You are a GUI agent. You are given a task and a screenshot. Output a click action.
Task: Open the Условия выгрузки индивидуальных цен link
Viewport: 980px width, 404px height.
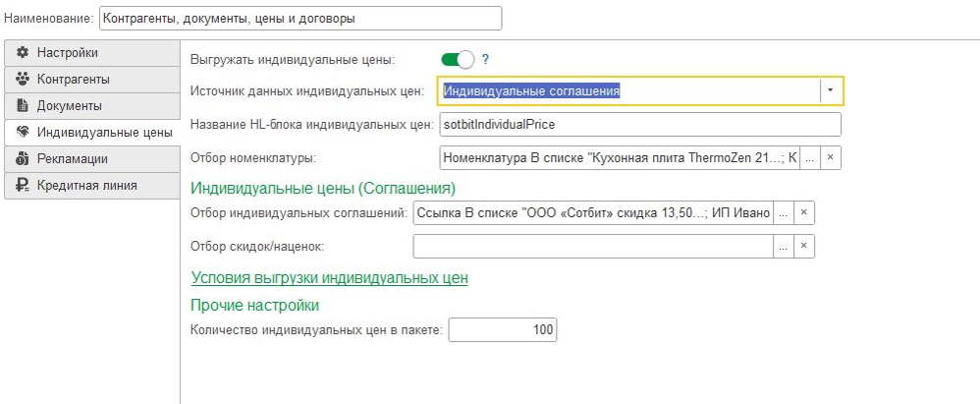coord(329,278)
